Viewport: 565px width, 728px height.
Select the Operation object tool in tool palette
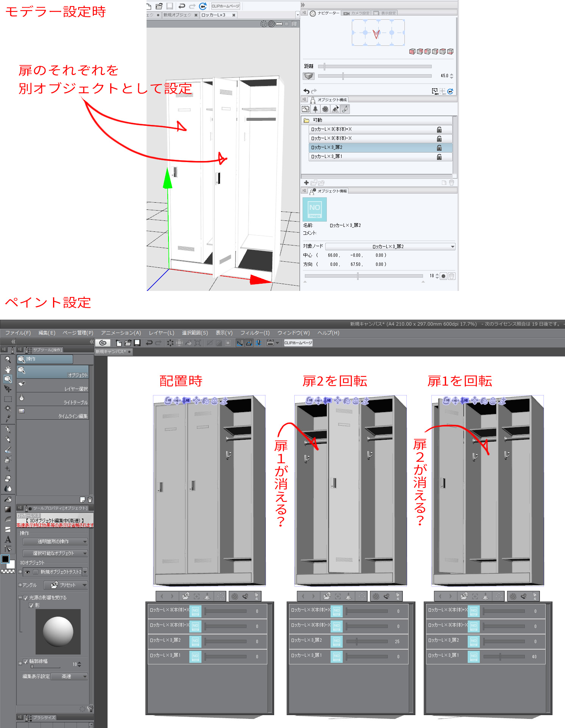pos(8,379)
